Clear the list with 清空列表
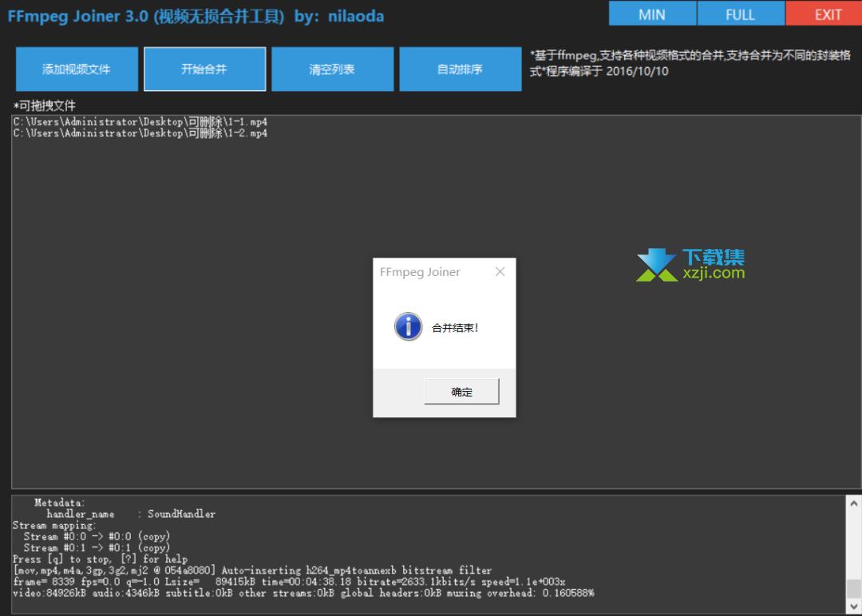Image resolution: width=862 pixels, height=616 pixels. (x=333, y=69)
